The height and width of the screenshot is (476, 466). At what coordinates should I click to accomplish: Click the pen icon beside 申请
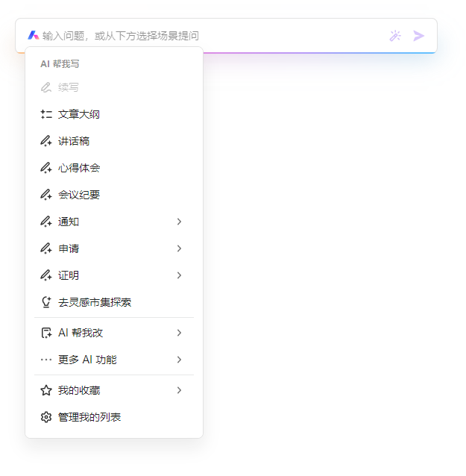(x=46, y=248)
